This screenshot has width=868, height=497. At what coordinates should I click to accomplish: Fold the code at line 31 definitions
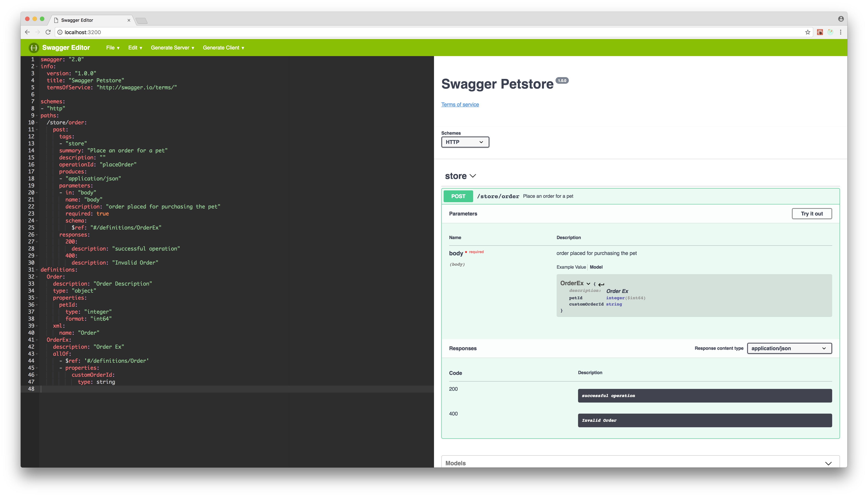pyautogui.click(x=37, y=270)
